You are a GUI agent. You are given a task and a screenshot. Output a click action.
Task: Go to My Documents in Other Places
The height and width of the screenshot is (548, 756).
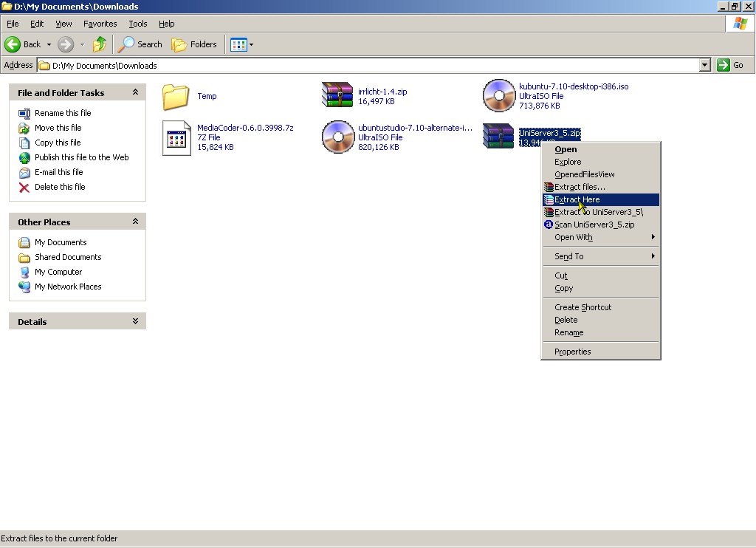(x=61, y=242)
